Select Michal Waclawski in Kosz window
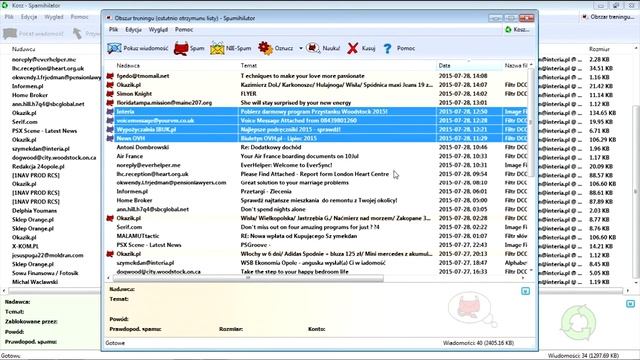Viewport: 640px width, 360px height. (35, 282)
